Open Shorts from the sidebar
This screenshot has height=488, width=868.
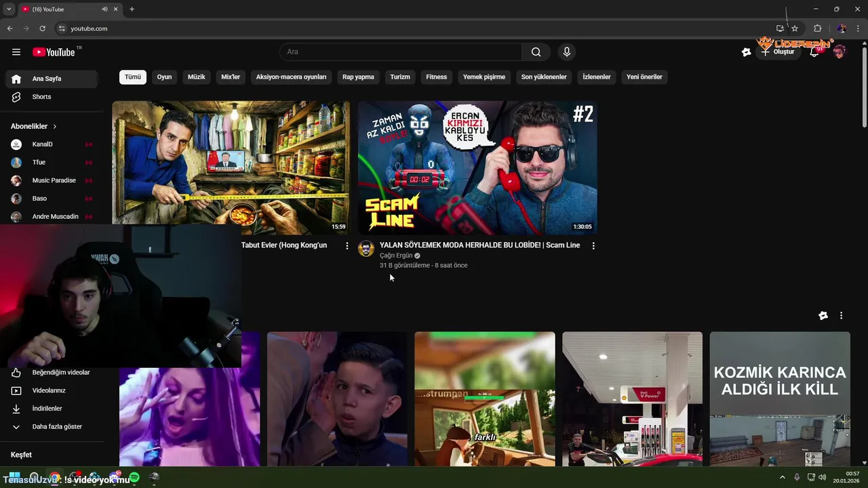[52, 97]
